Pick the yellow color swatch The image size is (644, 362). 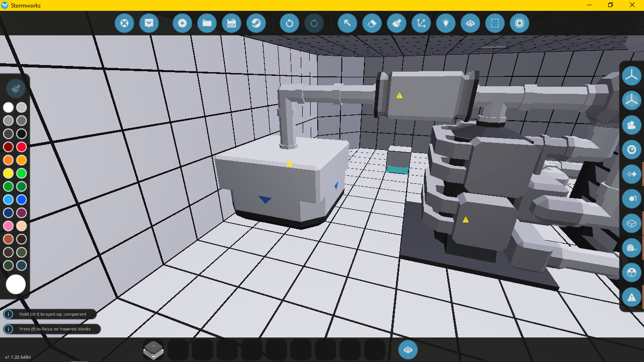point(8,173)
